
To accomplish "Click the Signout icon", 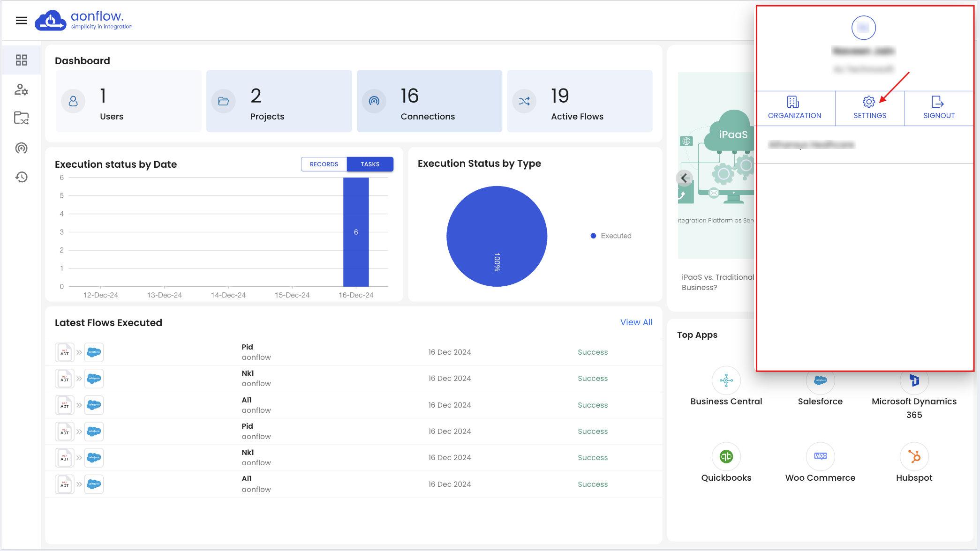I will coord(938,102).
